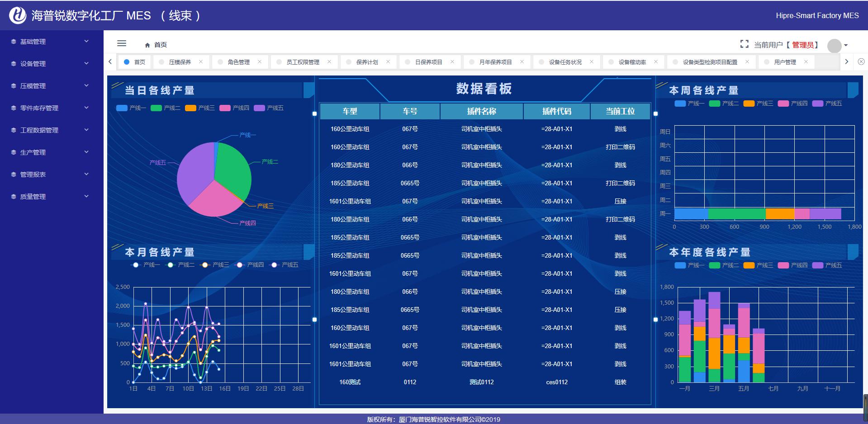Toggle 产线一 legend in 当日各线产量 chart
Screen dimensions: 868x424
[x=131, y=108]
